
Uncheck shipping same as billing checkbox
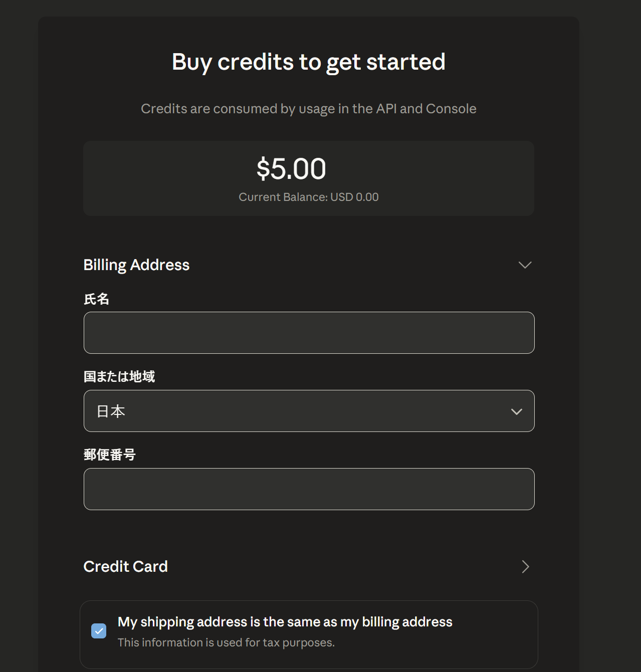coord(99,631)
